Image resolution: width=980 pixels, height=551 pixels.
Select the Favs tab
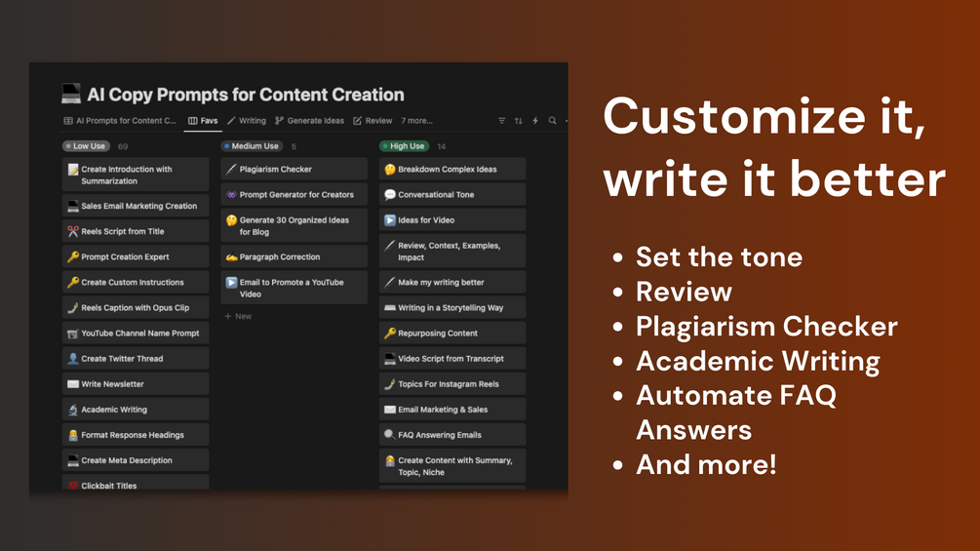pos(203,121)
